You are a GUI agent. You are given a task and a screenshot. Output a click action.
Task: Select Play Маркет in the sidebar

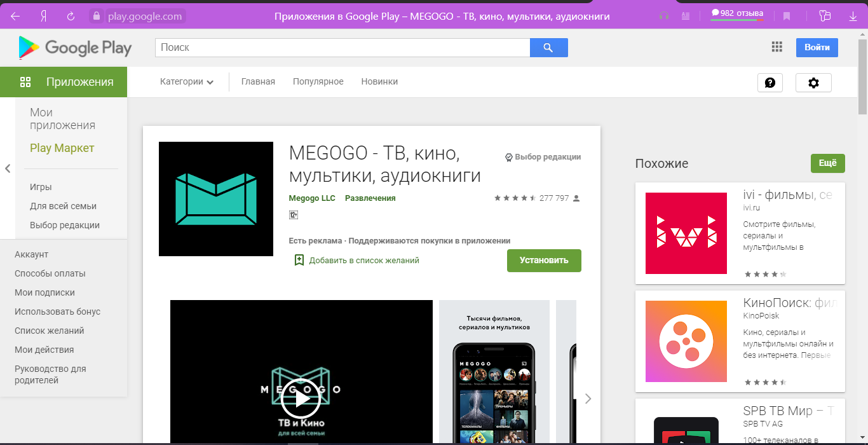pos(62,148)
